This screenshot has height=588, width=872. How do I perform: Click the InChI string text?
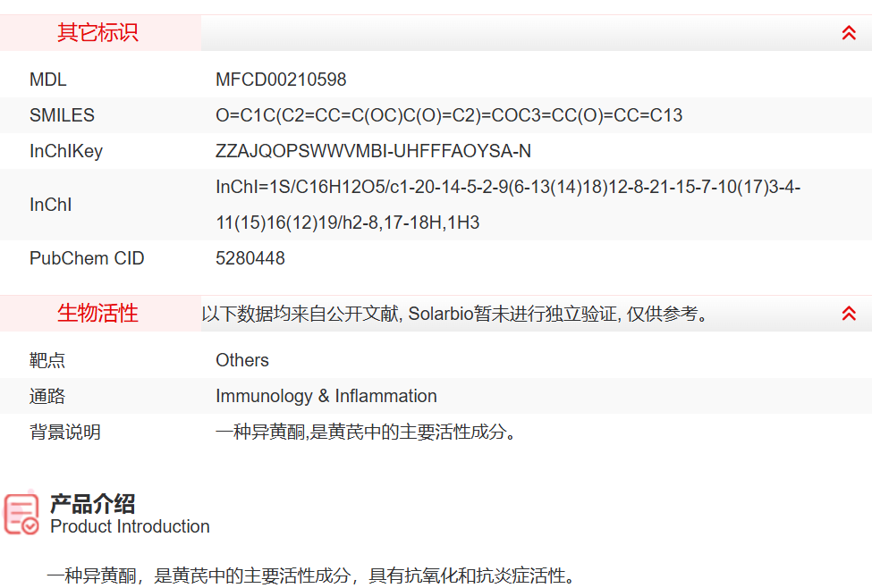(508, 205)
